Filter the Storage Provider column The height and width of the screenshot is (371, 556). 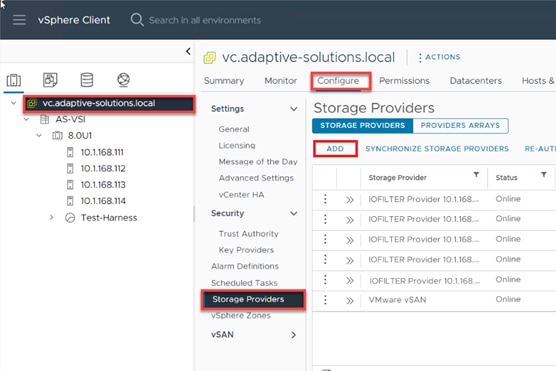(x=476, y=175)
